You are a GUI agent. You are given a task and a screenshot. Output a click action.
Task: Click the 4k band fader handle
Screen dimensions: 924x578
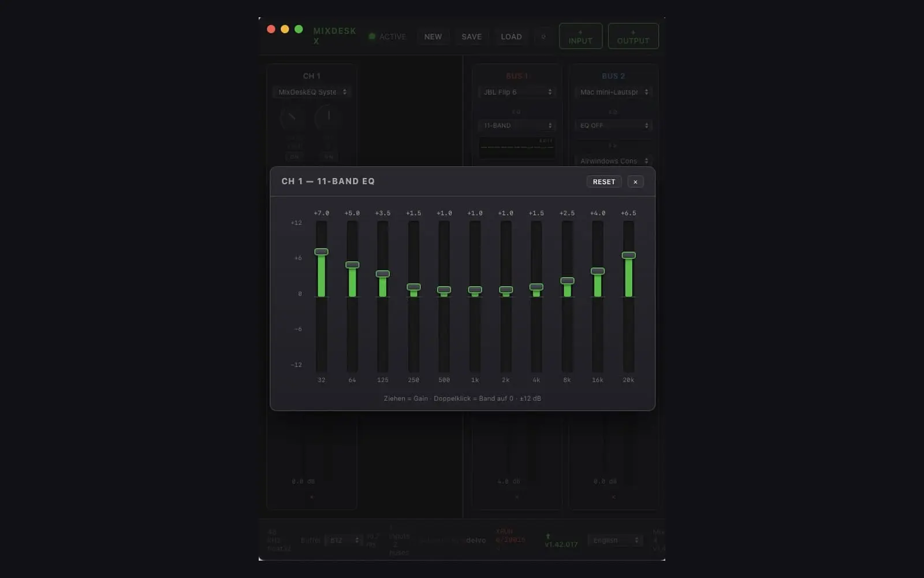pos(536,287)
